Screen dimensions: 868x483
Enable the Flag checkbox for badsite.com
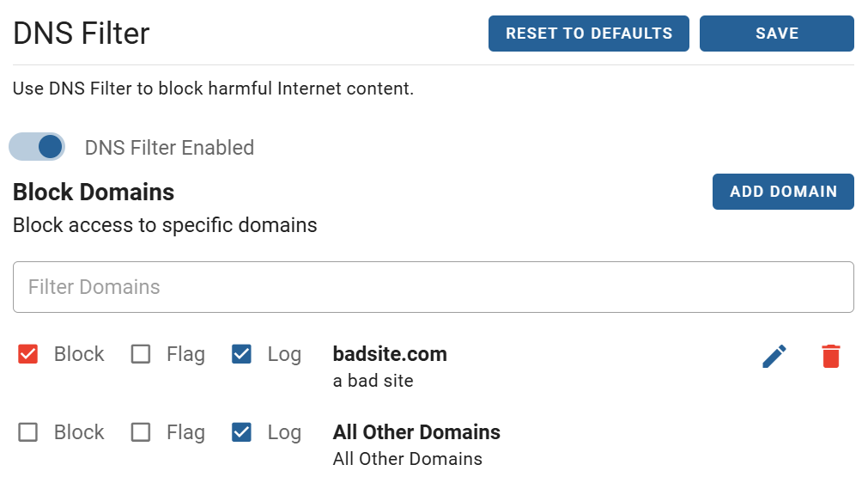(x=141, y=354)
